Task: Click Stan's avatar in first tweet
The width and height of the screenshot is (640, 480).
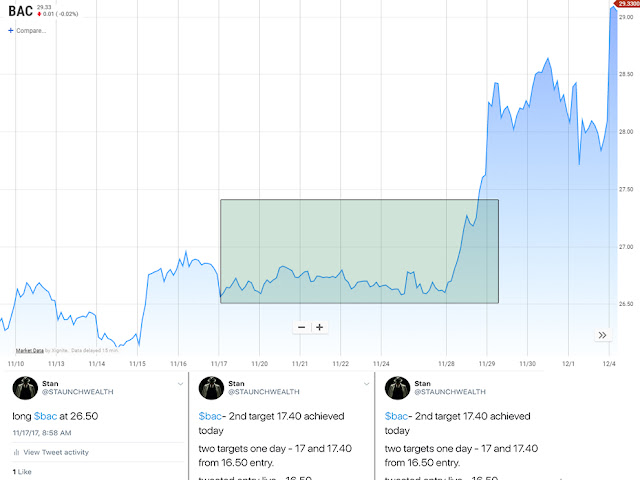Action: (x=23, y=387)
